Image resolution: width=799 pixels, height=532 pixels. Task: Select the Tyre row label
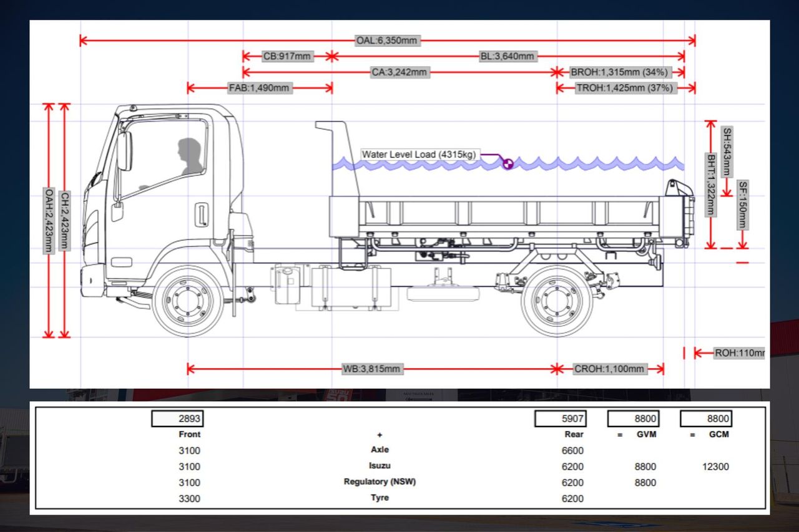click(x=380, y=498)
